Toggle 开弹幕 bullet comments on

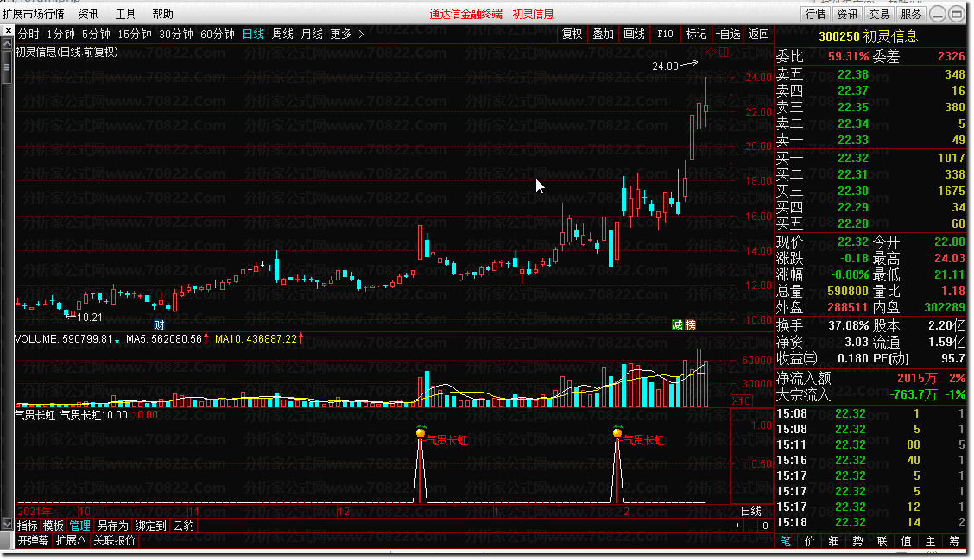34,541
